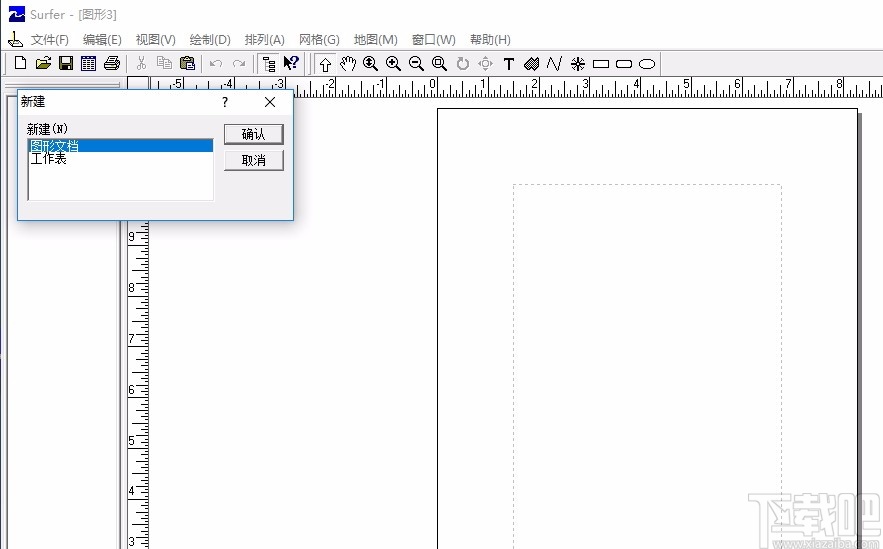The width and height of the screenshot is (883, 549).
Task: Open the 编辑(E) menu
Action: pyautogui.click(x=102, y=39)
